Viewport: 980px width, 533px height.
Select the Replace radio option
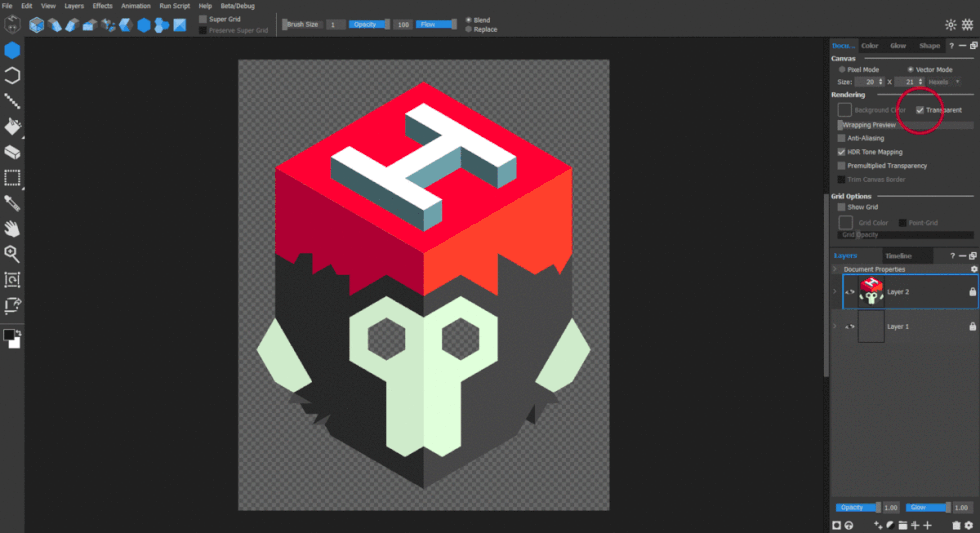[x=469, y=29]
